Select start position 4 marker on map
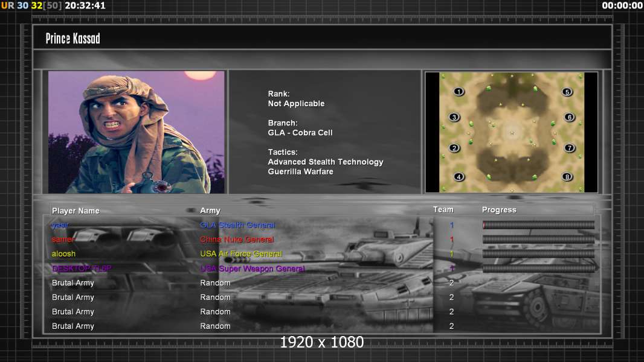The image size is (644, 362). (459, 177)
